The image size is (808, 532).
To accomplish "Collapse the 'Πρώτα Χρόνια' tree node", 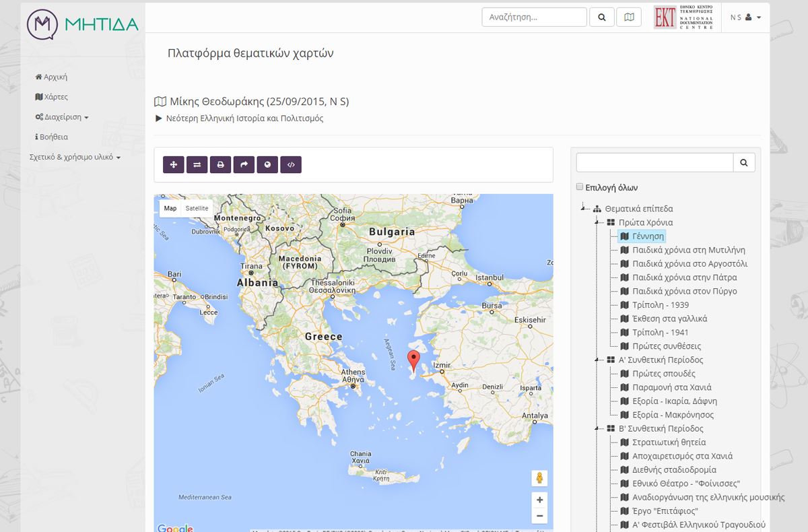I will point(597,222).
